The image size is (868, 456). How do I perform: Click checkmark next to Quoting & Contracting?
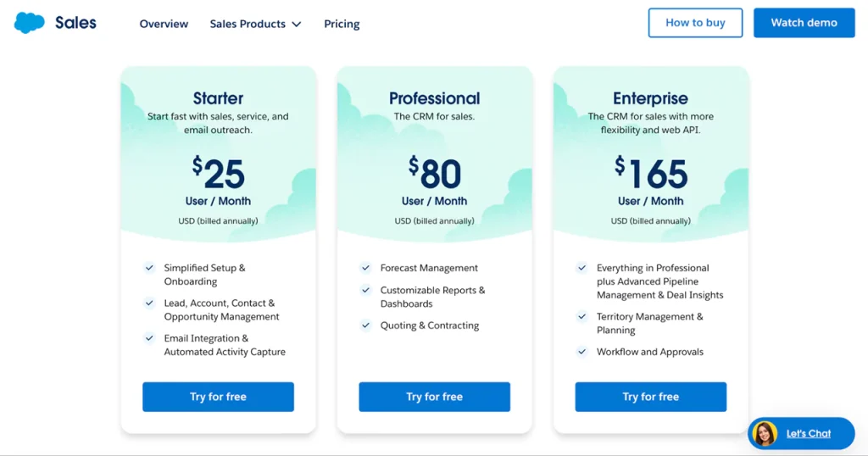[x=365, y=325]
